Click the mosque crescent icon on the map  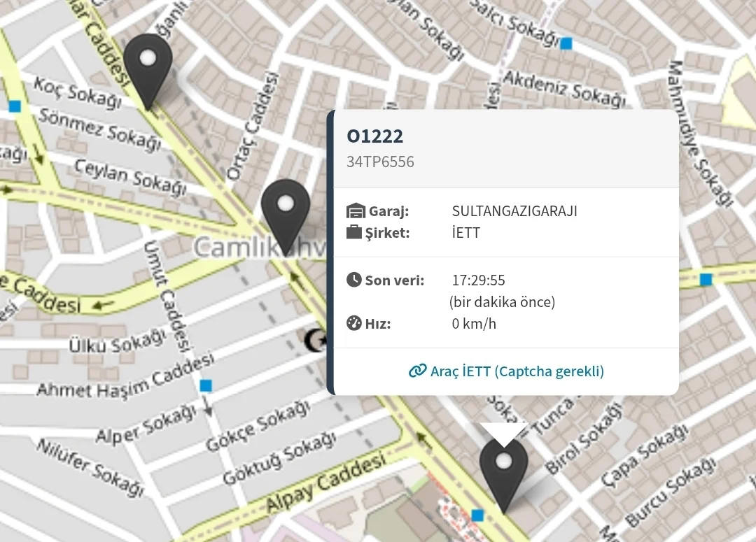pos(312,341)
